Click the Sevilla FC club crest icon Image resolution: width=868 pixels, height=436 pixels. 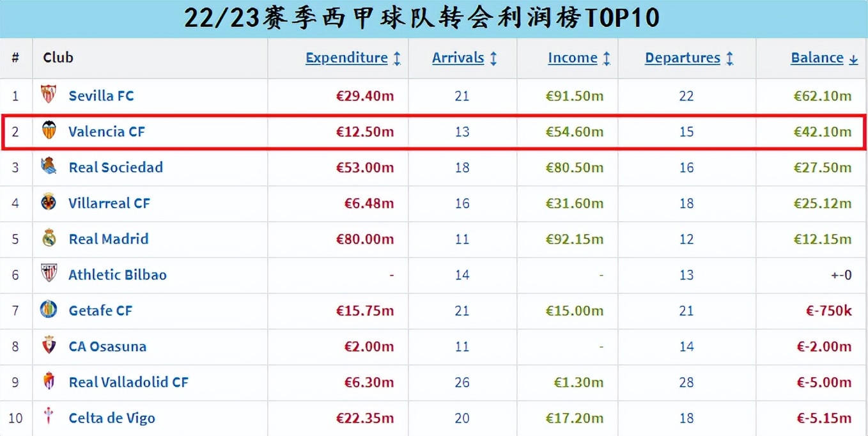[49, 95]
